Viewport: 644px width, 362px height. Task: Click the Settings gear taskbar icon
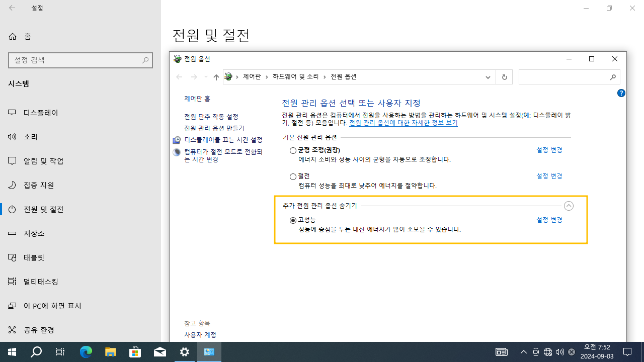pyautogui.click(x=185, y=352)
